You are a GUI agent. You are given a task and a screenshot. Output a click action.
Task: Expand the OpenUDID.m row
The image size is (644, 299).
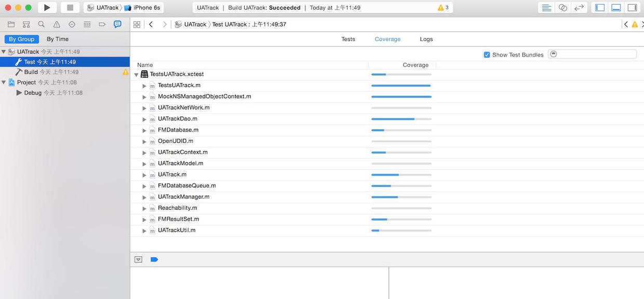[144, 142]
